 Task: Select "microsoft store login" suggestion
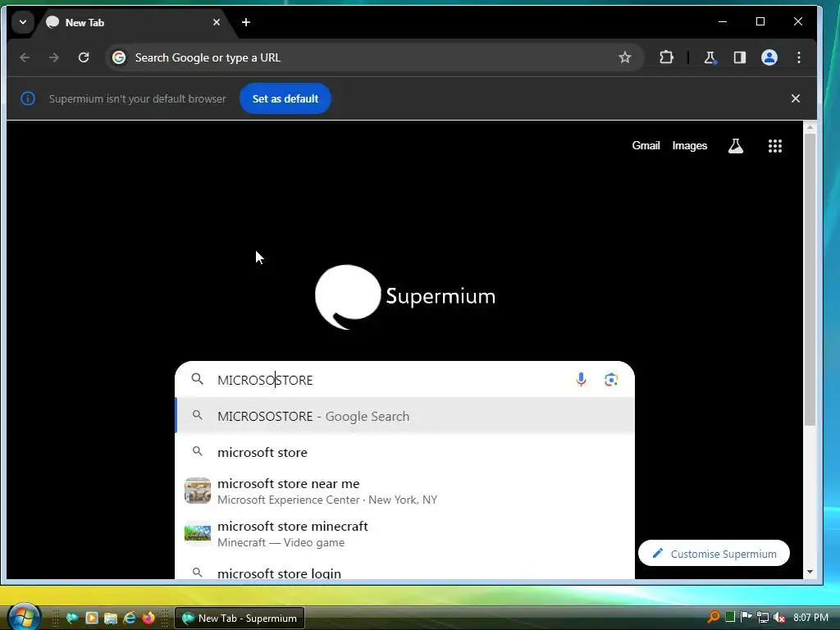pos(405,573)
